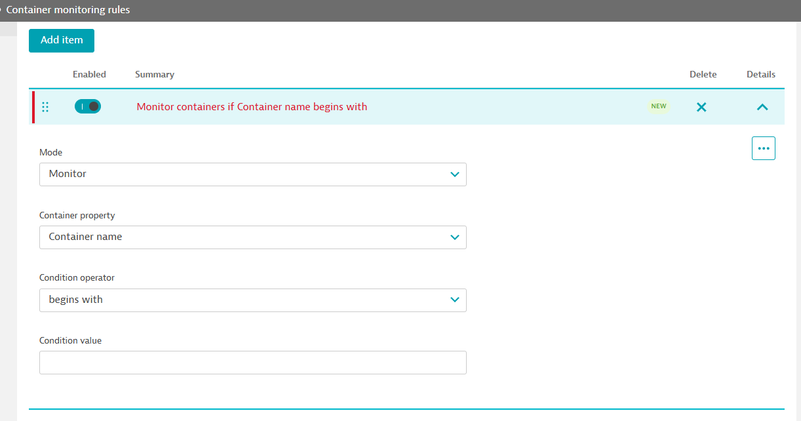Click the chevron arrow in the Mode field
The image size is (801, 421).
[x=455, y=174]
